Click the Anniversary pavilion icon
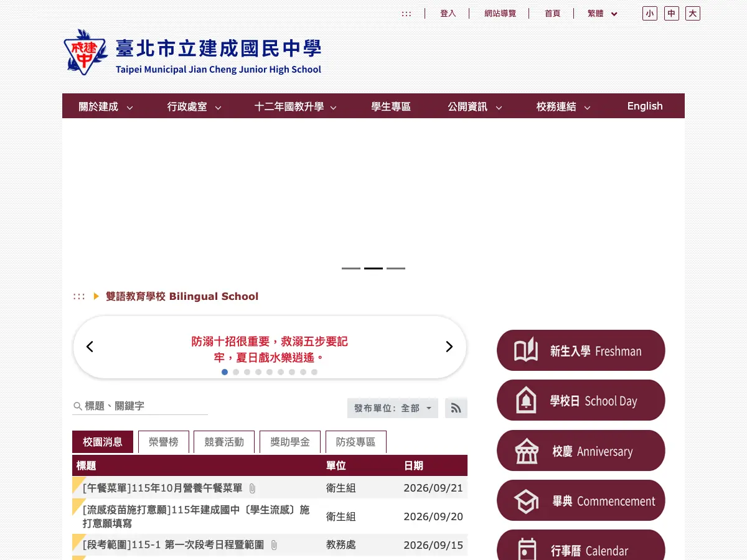This screenshot has width=747, height=560. tap(527, 451)
